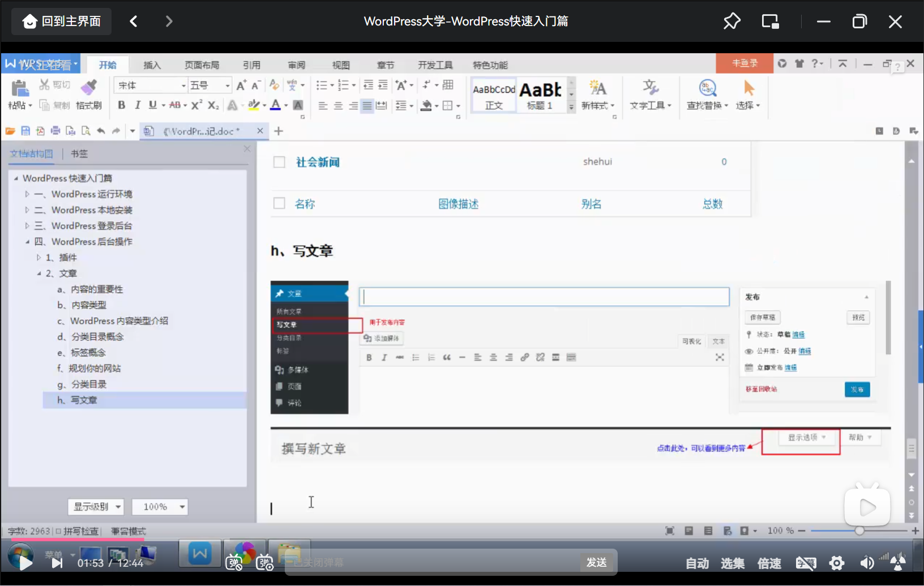The height and width of the screenshot is (586, 924).
Task: Click the 倍速 playback speed button
Action: (x=769, y=563)
